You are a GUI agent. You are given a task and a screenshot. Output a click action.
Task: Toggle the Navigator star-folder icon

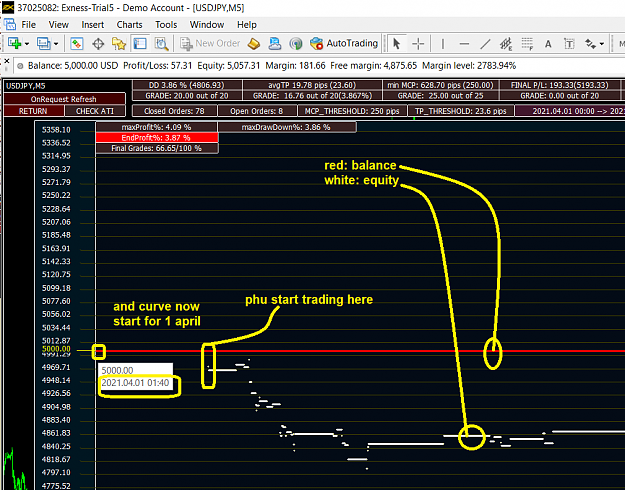119,43
